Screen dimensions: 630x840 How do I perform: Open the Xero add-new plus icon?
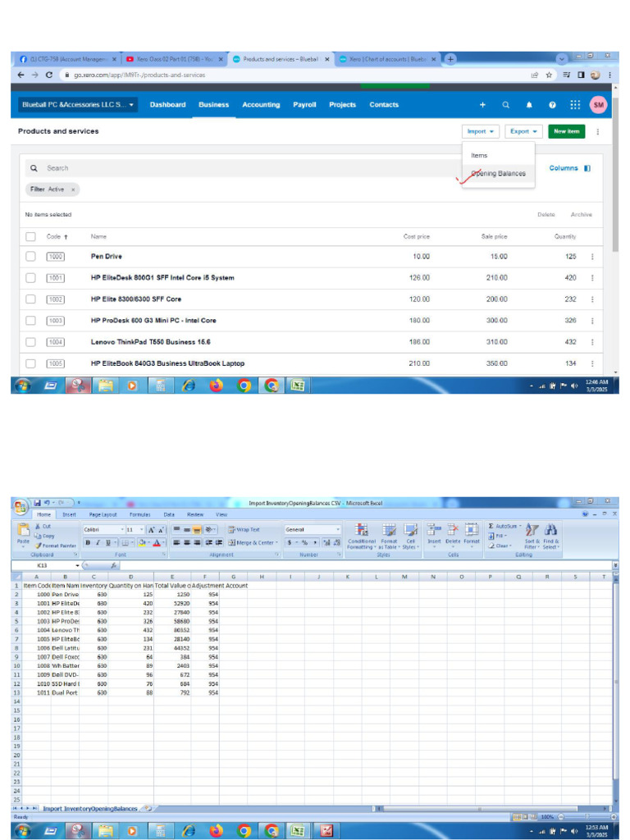482,105
